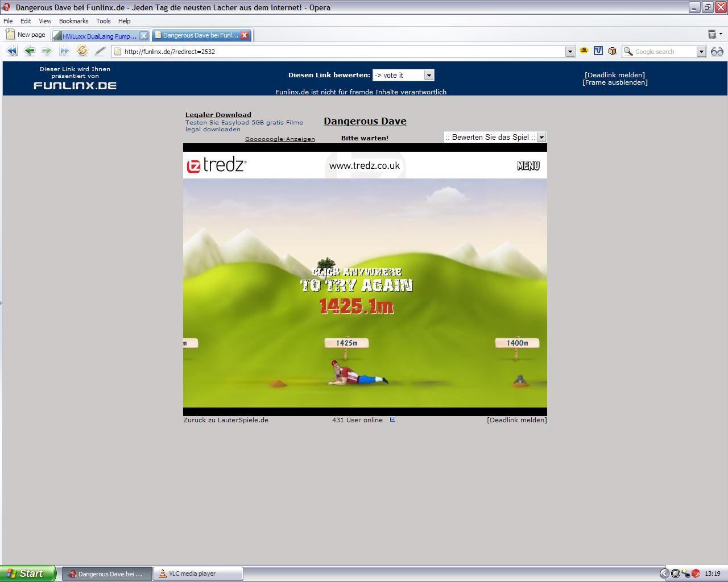
Task: Click Deadlink melden in top banner
Action: click(x=615, y=74)
